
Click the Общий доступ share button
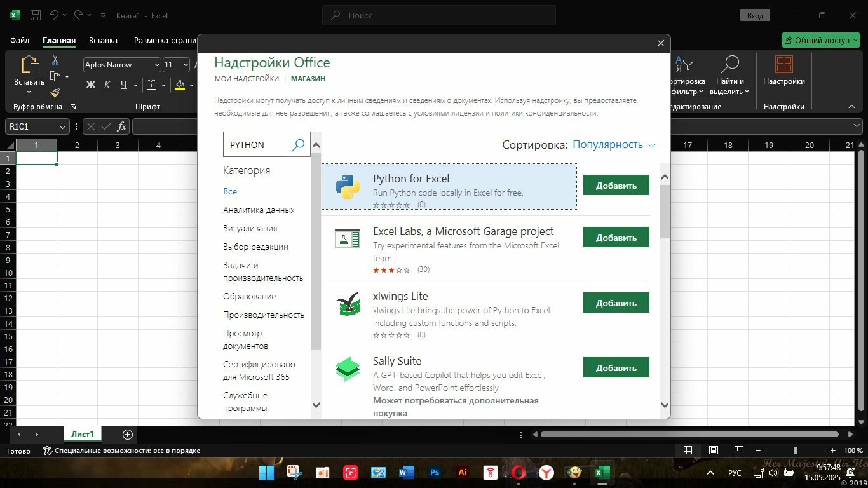pos(821,40)
